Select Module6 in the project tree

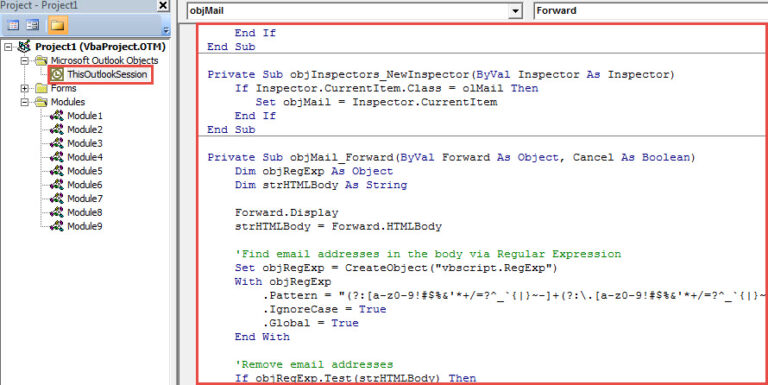click(85, 185)
